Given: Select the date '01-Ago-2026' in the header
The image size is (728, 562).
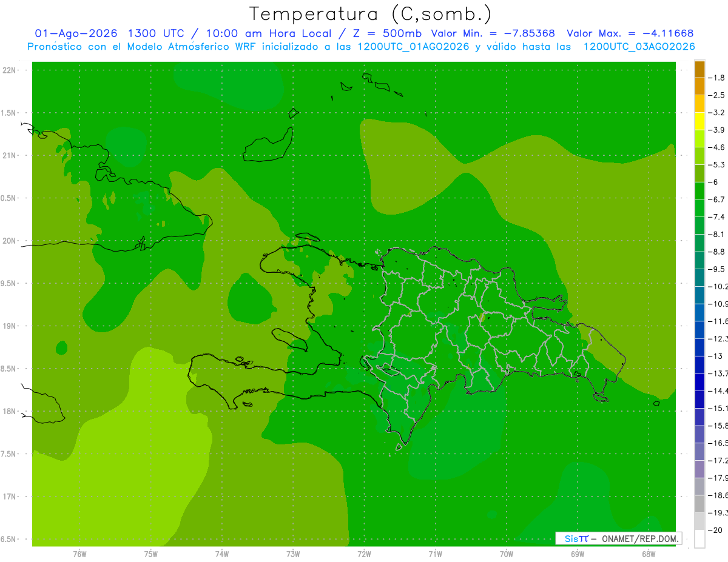Looking at the screenshot, I should pyautogui.click(x=76, y=33).
